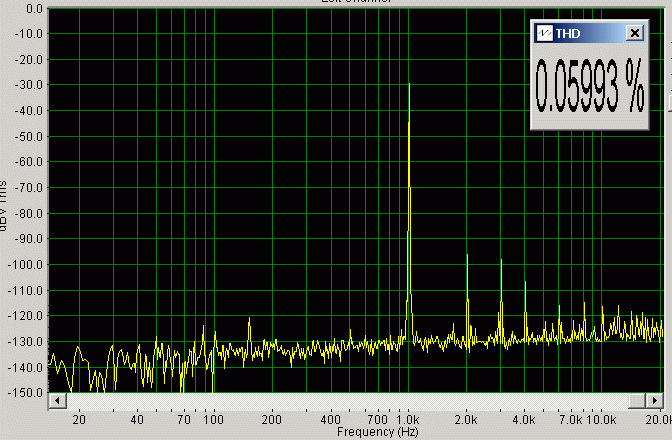The height and width of the screenshot is (440, 672).
Task: Click the 1.0k frequency axis label
Action: [x=408, y=419]
